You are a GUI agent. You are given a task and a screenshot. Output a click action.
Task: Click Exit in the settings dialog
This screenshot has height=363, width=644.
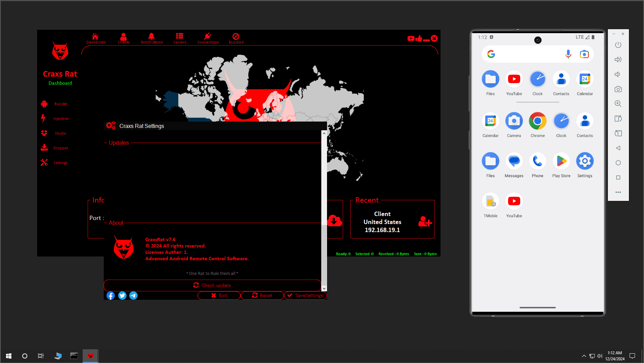219,295
